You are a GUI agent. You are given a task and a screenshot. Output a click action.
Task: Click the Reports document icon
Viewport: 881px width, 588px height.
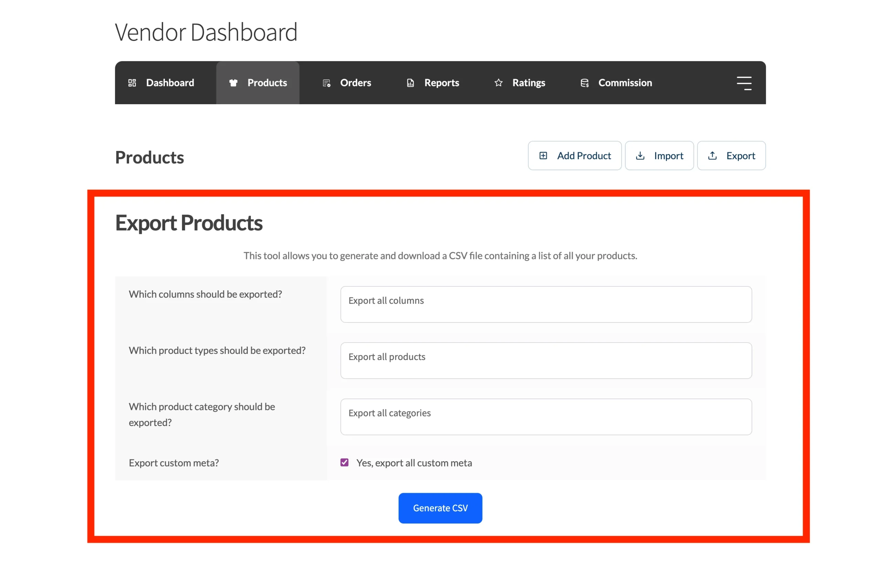click(411, 83)
